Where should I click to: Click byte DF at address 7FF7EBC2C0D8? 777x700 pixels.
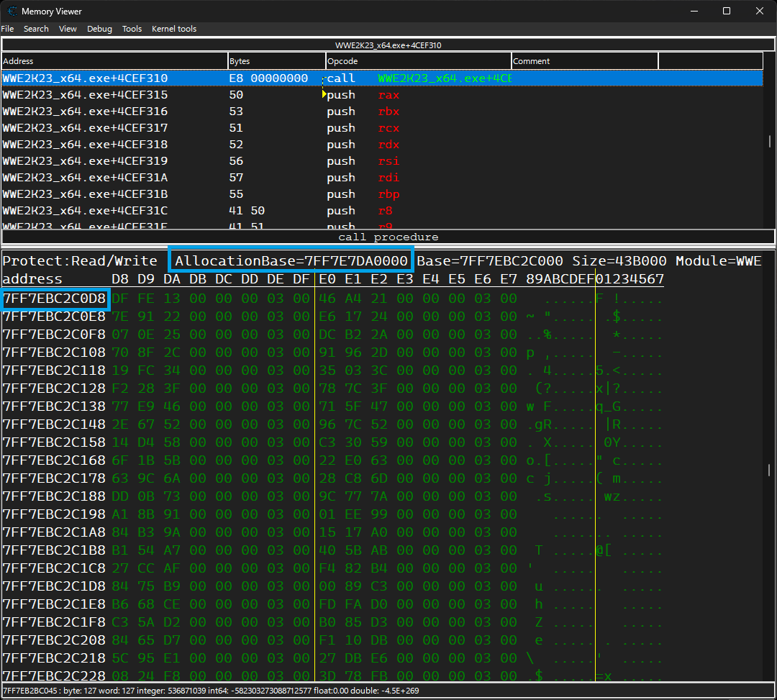(119, 299)
